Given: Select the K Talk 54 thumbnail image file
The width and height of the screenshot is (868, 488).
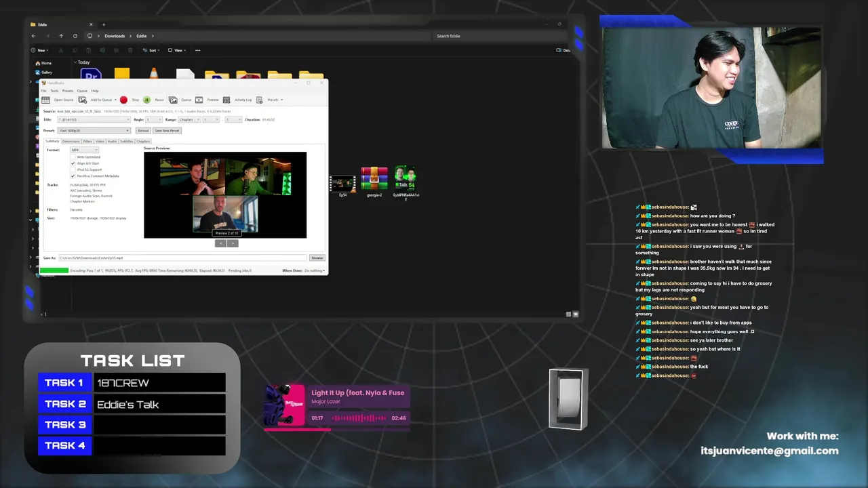Looking at the screenshot, I should click(x=406, y=182).
